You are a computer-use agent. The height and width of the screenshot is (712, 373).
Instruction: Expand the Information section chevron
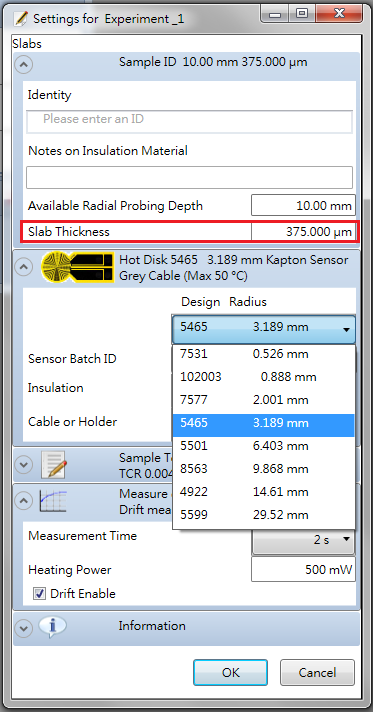23,628
